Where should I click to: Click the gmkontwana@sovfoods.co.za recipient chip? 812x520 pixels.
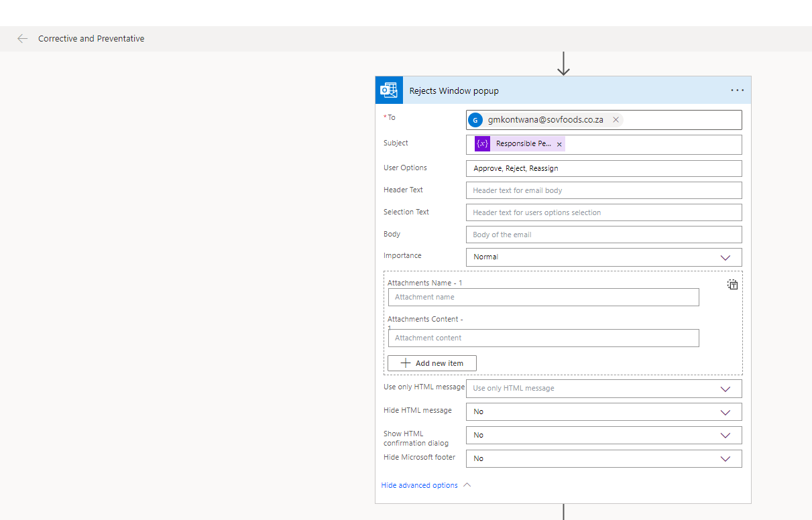[545, 120]
